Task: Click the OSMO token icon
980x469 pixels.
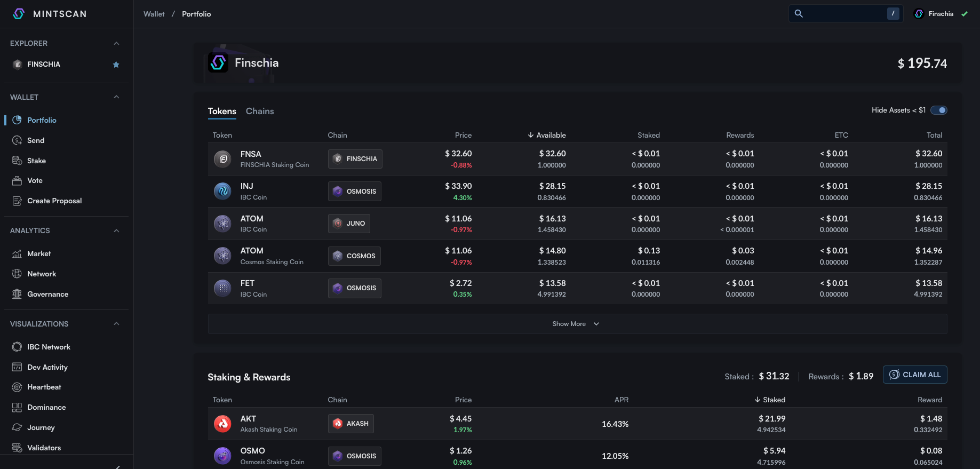Action: pos(222,456)
